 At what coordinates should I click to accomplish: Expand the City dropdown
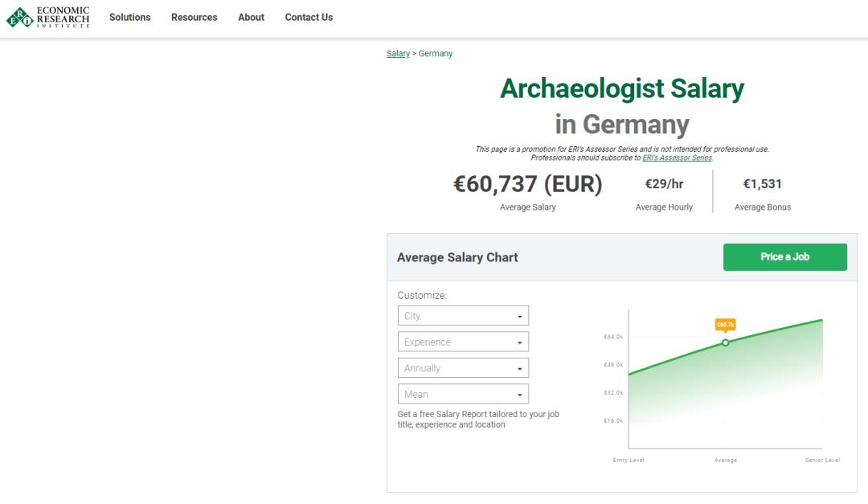[x=463, y=316]
